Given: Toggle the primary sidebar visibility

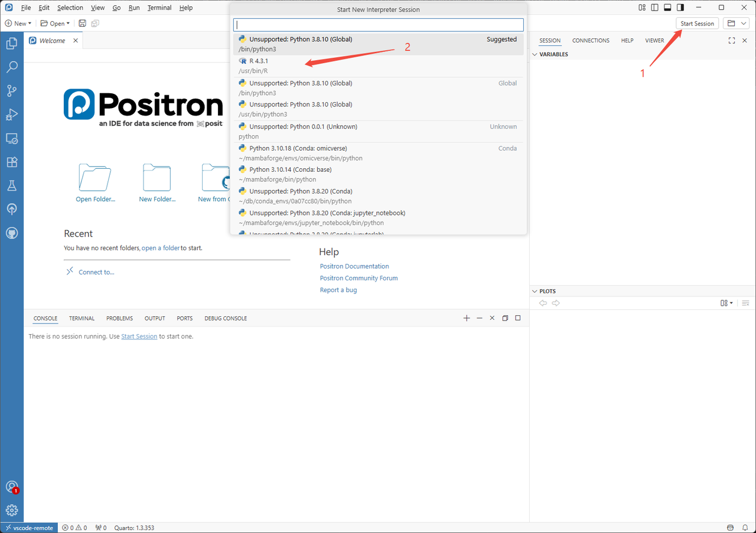Looking at the screenshot, I should [x=656, y=7].
